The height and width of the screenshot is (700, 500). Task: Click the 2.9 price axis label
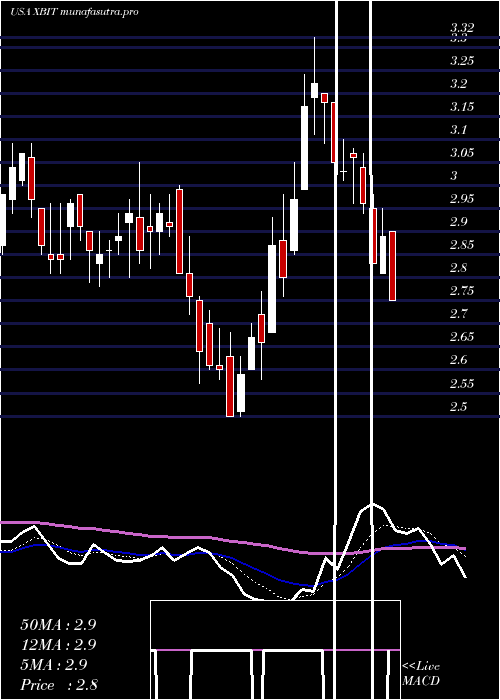click(x=458, y=222)
